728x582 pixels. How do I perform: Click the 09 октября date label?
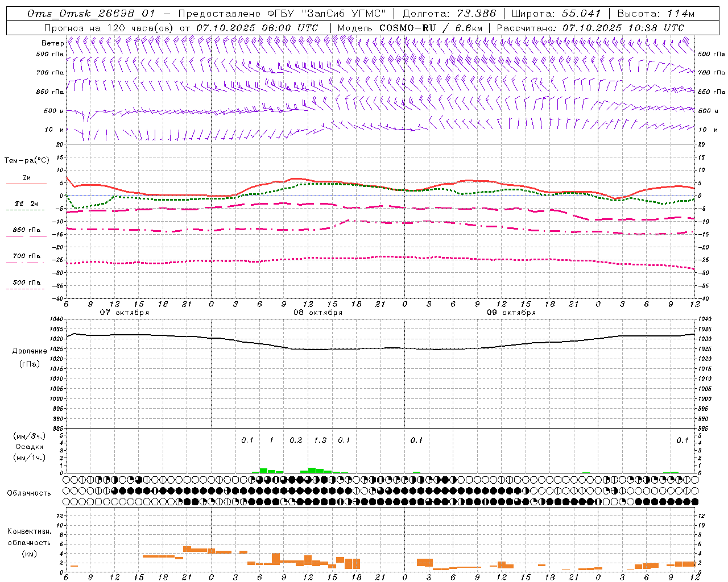[511, 313]
